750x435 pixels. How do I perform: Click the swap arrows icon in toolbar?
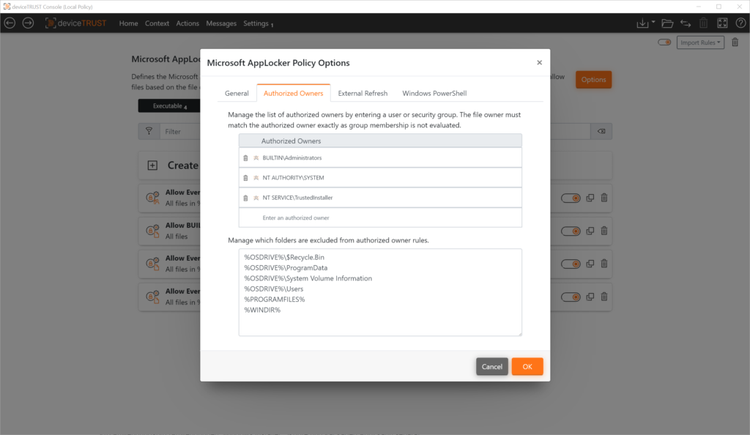coord(685,23)
